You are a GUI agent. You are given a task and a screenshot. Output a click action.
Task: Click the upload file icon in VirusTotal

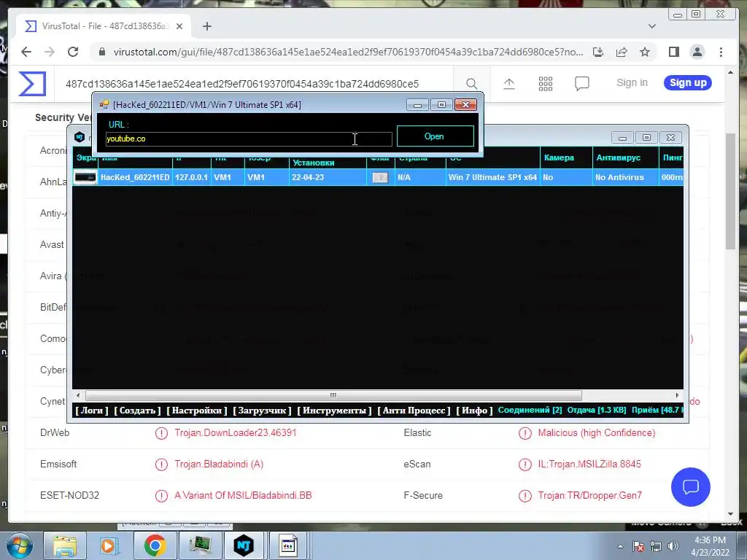(x=508, y=84)
